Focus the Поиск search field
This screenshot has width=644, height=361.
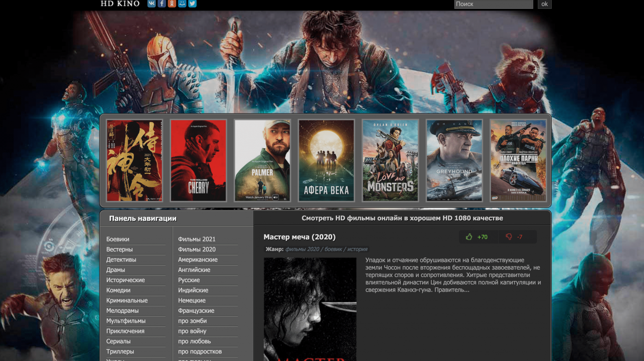[x=493, y=4]
